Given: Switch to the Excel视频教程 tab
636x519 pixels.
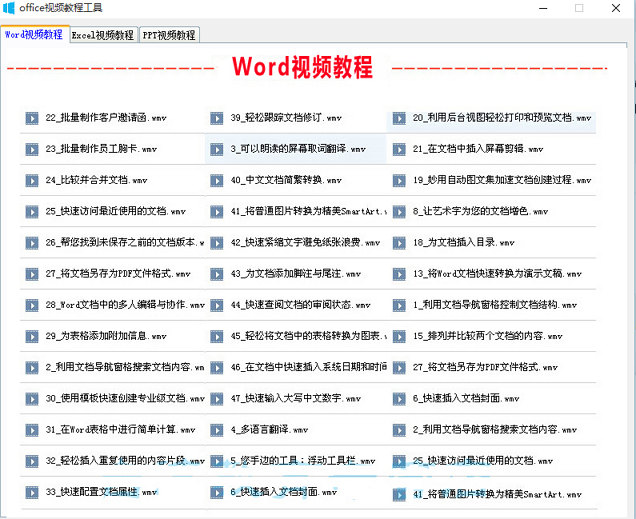Looking at the screenshot, I should 103,35.
